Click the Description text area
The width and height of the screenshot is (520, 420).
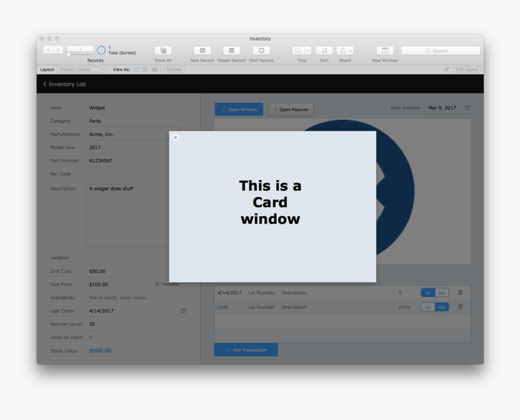(128, 216)
